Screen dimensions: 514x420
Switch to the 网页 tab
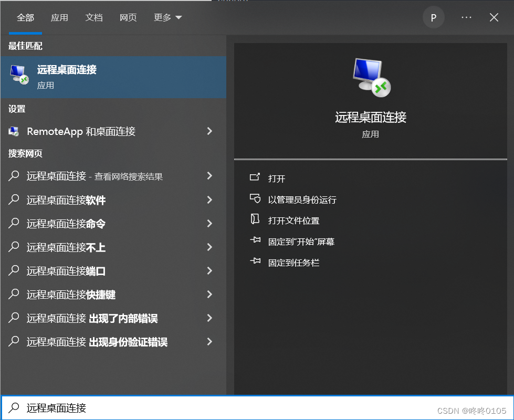click(x=128, y=17)
